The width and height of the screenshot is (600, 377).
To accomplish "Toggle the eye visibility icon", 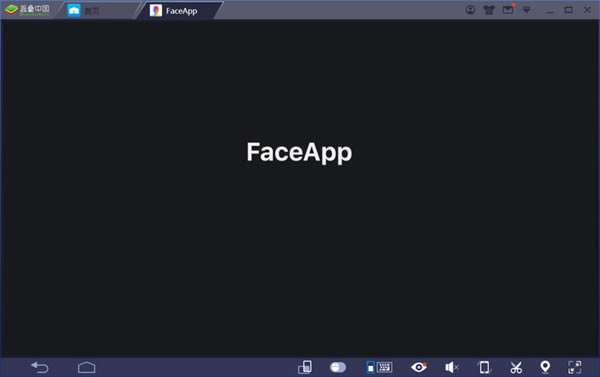I will (x=419, y=367).
